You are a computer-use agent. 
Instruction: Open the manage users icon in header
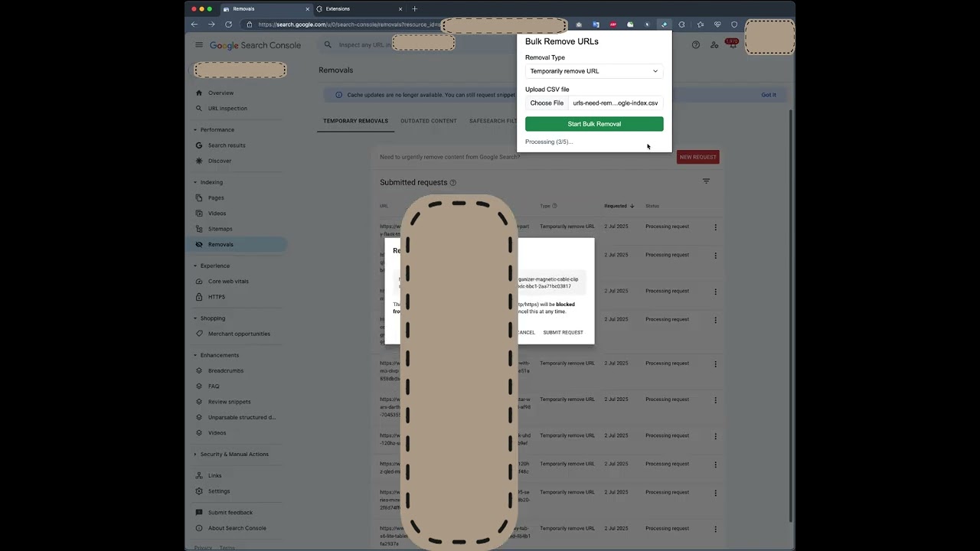[714, 45]
